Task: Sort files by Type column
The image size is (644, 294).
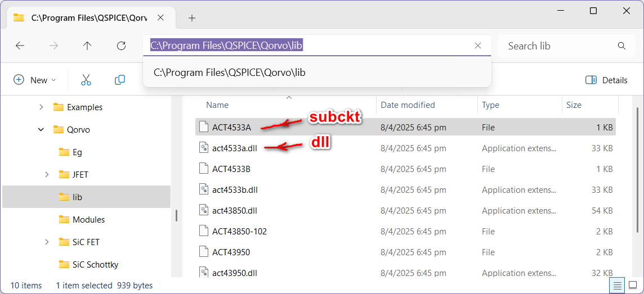Action: tap(490, 105)
